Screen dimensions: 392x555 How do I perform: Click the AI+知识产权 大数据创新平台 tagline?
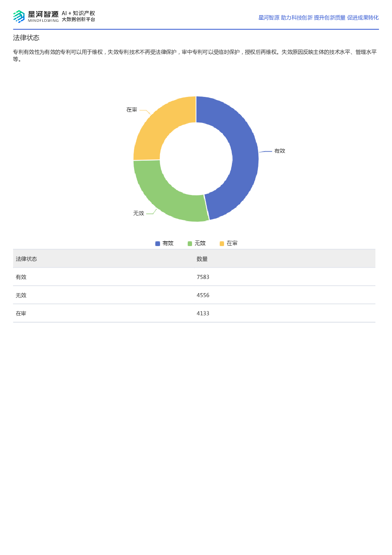pos(78,16)
